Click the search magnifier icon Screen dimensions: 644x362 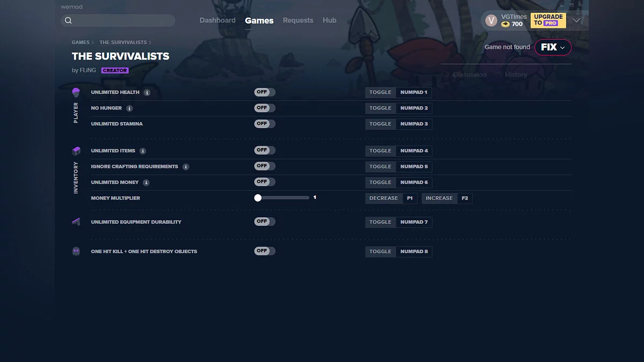click(x=68, y=20)
